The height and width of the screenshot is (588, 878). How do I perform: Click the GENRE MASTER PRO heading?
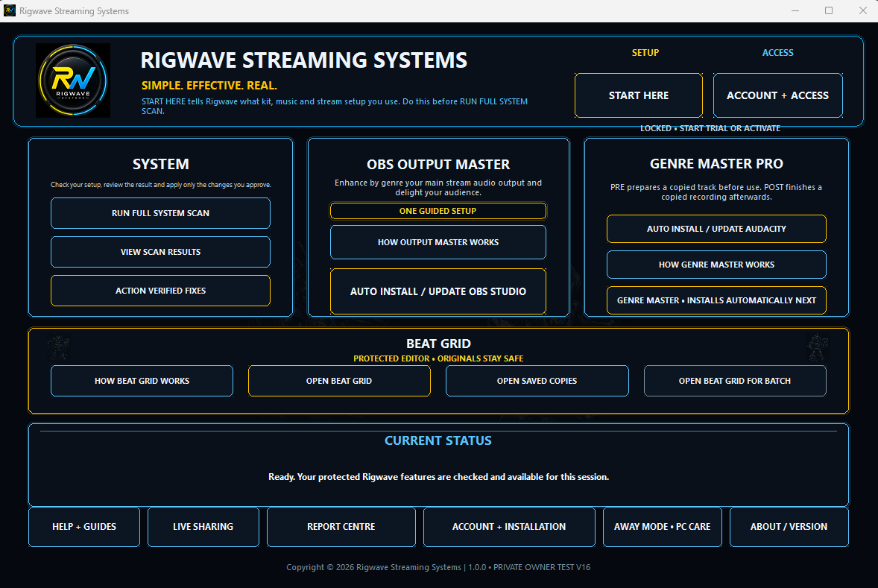click(716, 163)
